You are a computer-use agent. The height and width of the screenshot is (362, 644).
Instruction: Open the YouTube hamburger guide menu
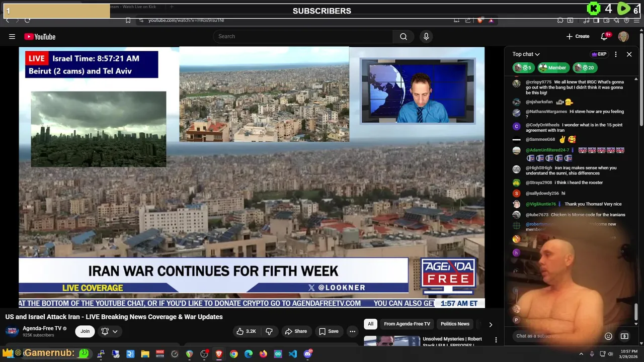(x=12, y=36)
